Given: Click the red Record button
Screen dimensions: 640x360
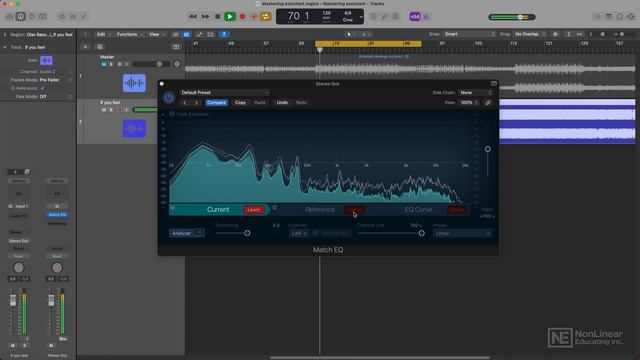Looking at the screenshot, I should pos(242,17).
